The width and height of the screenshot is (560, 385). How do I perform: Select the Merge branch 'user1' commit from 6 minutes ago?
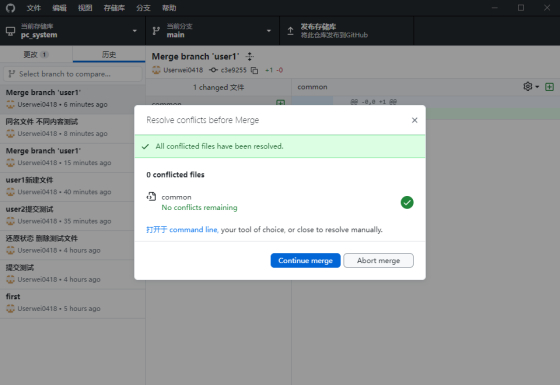click(72, 98)
